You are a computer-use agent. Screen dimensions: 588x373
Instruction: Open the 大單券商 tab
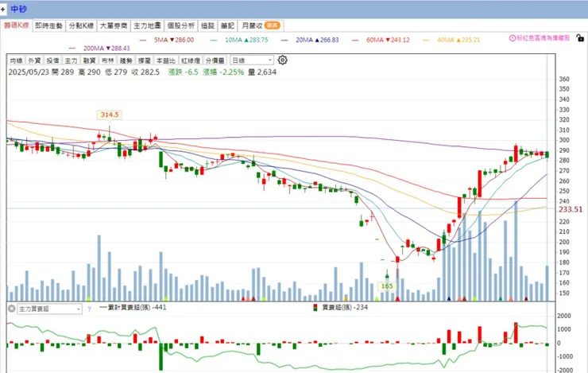[114, 25]
